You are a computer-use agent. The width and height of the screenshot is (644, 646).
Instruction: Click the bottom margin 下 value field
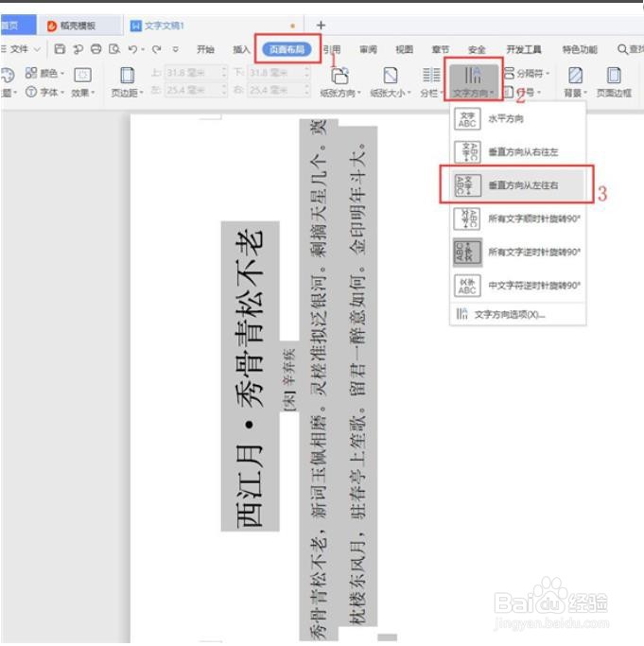[278, 73]
